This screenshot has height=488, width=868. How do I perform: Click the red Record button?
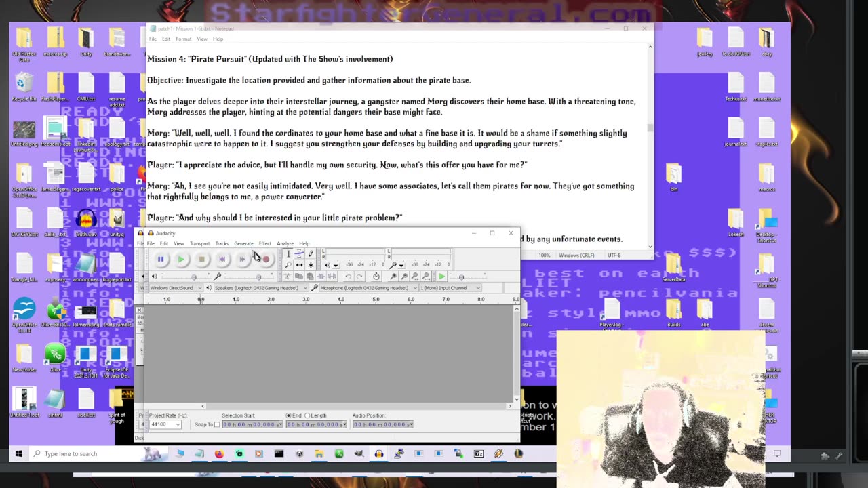266,259
